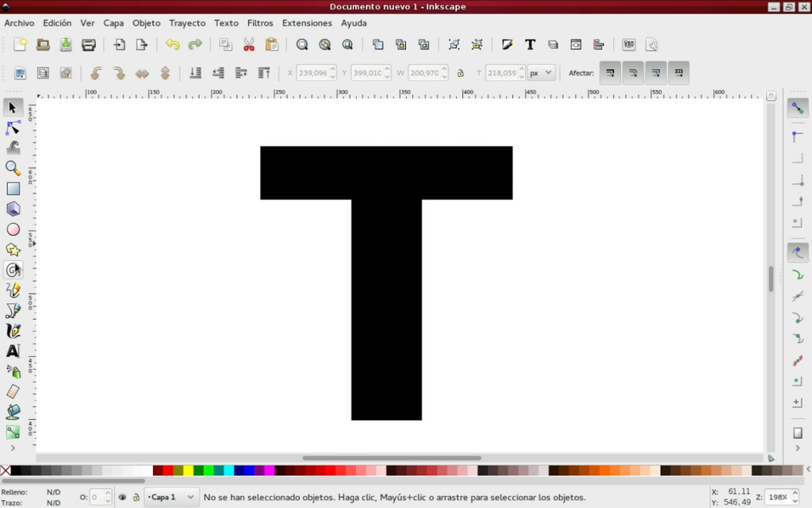Open an existing file folder icon
The image size is (812, 508).
43,44
